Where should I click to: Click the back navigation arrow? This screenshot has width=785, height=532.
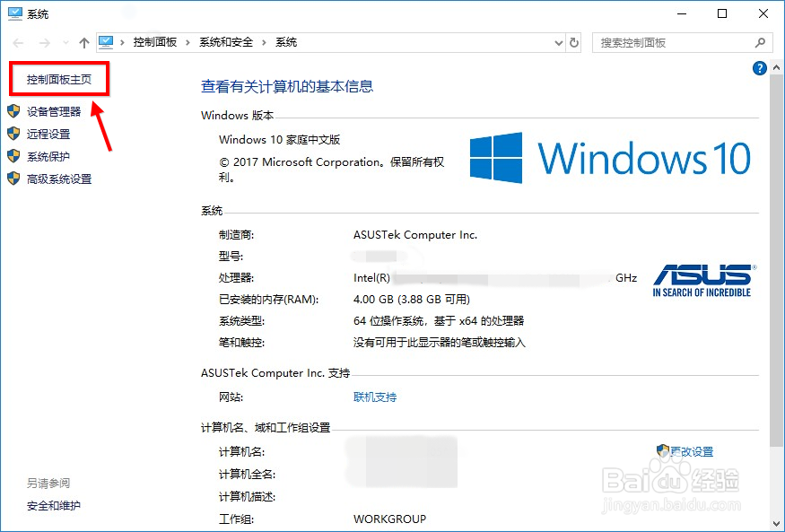18,43
